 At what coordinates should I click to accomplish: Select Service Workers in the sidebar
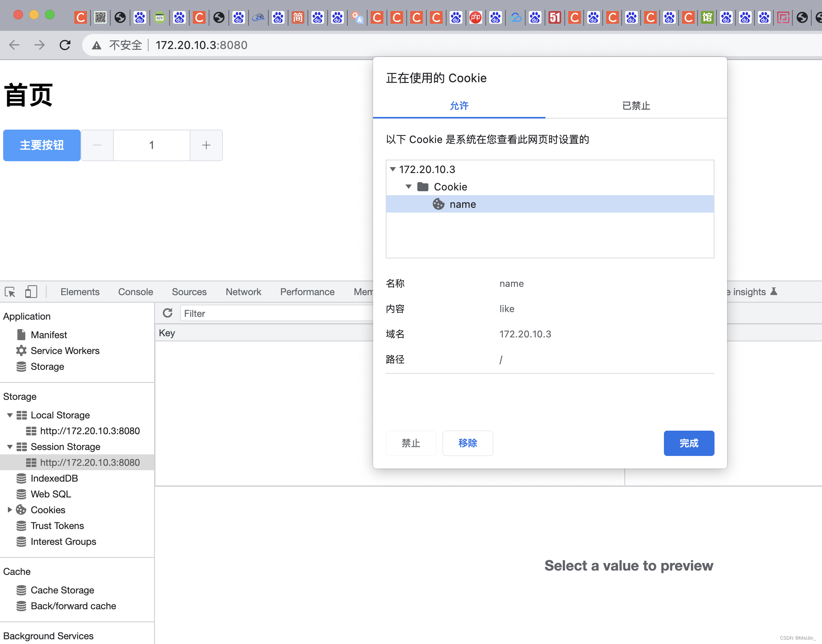pyautogui.click(x=65, y=350)
